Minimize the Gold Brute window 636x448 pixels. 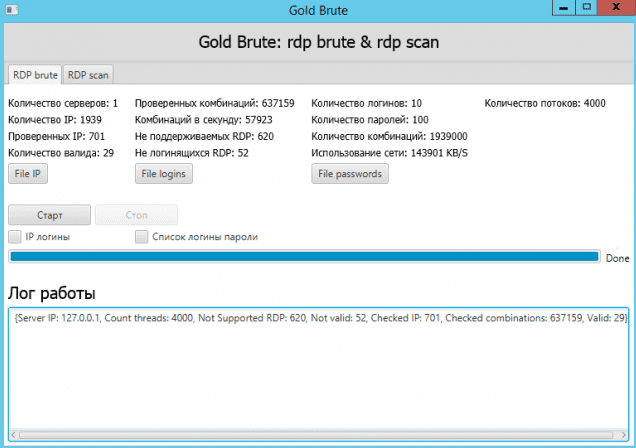(563, 8)
